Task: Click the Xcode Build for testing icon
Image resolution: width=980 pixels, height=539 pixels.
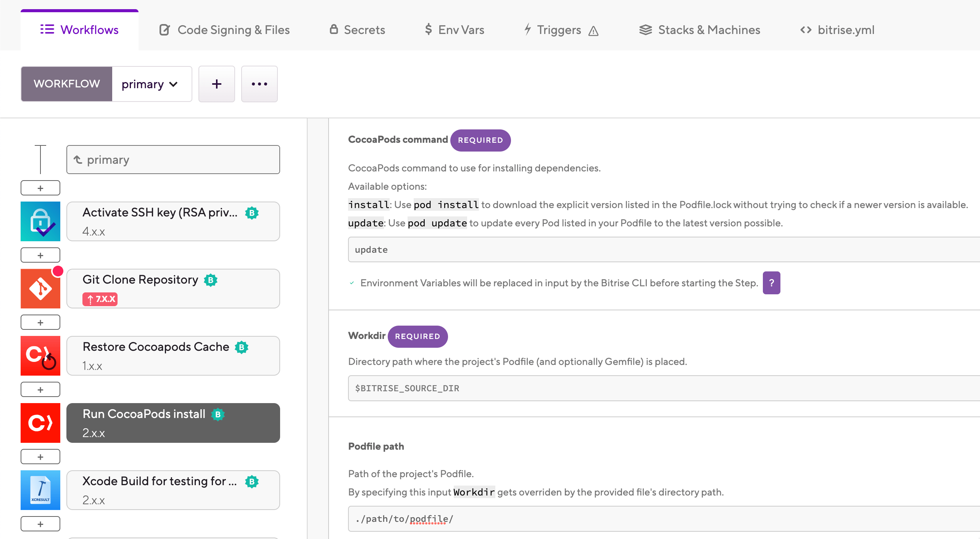Action: 40,490
